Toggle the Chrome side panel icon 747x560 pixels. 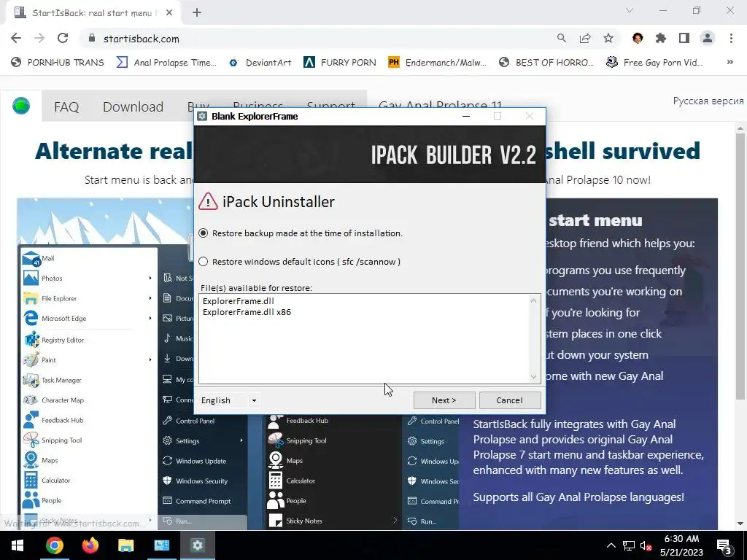(x=684, y=39)
